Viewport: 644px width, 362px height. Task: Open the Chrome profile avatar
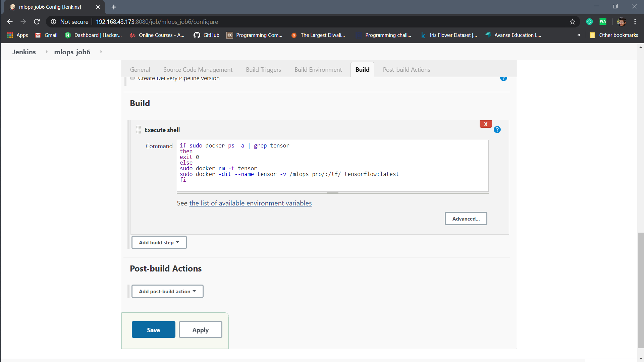621,21
